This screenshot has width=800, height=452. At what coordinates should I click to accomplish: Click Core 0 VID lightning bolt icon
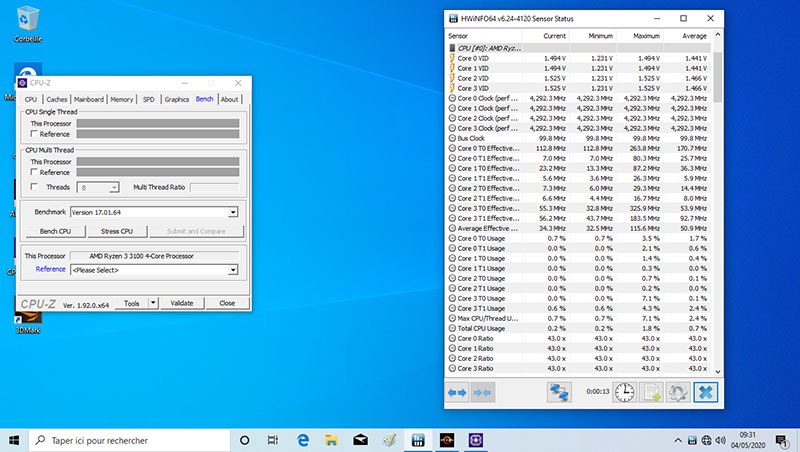(452, 58)
